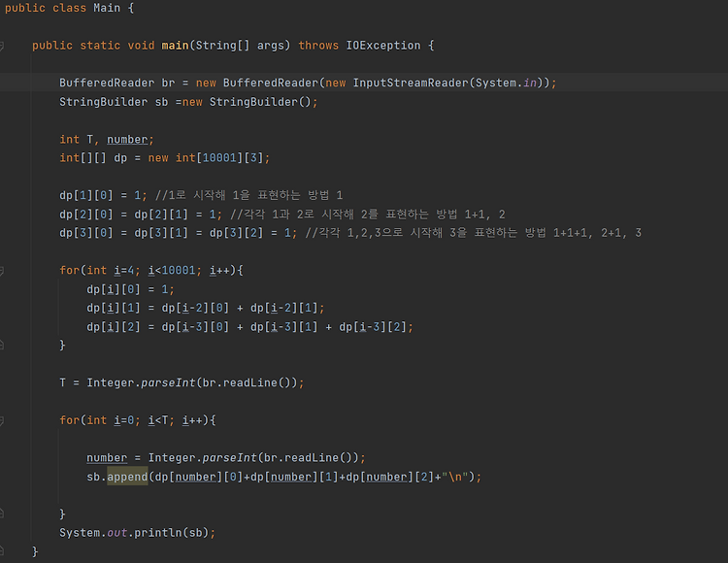
Task: Click the highlighted append method call
Action: point(127,478)
